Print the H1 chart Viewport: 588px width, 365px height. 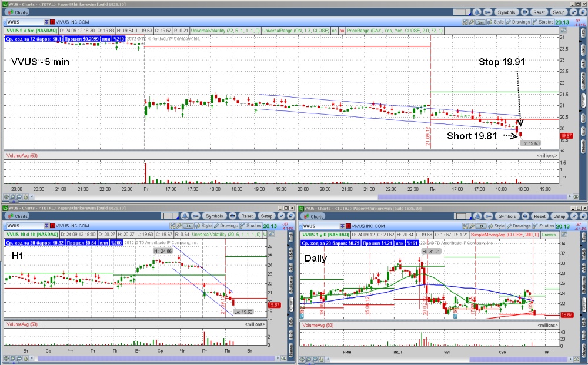click(x=232, y=216)
